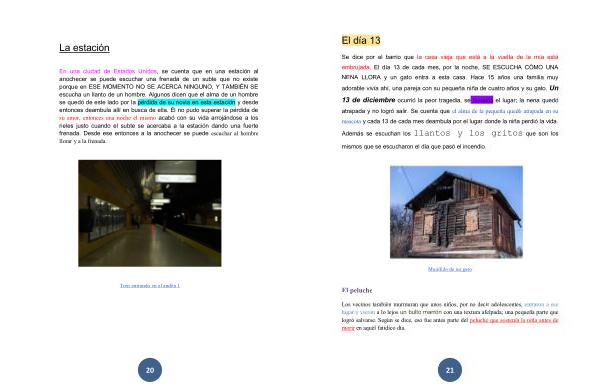This screenshot has height=388, width=600.
Task: Click the page number 21 circle
Action: pos(450,370)
